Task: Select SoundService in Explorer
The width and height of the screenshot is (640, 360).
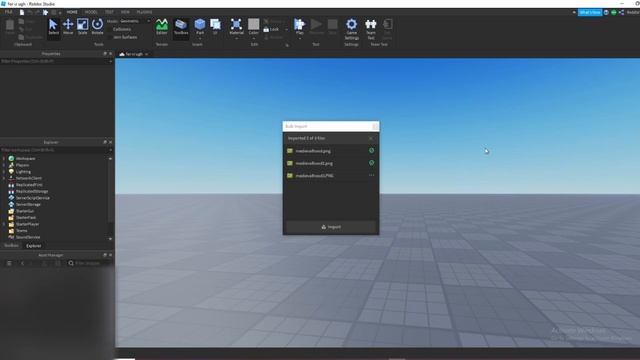Action: click(x=28, y=237)
